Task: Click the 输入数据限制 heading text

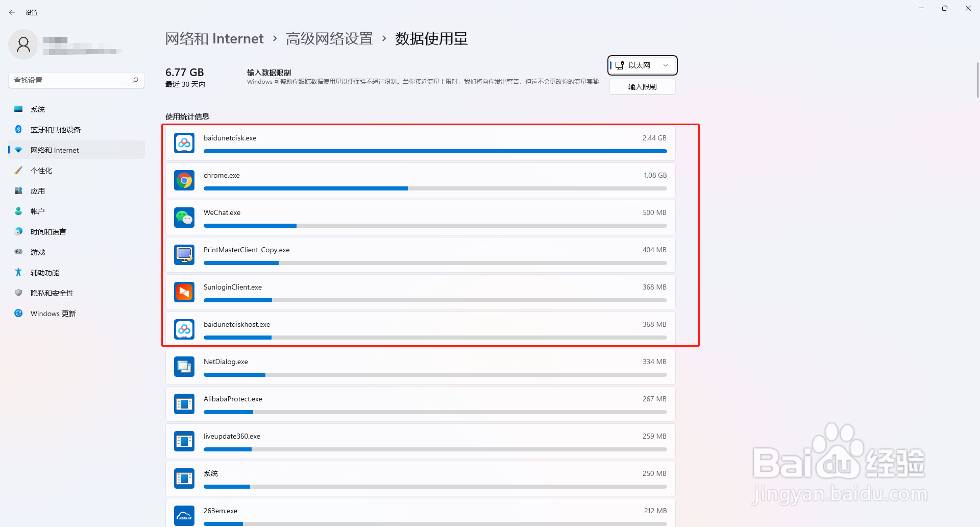Action: pyautogui.click(x=269, y=73)
